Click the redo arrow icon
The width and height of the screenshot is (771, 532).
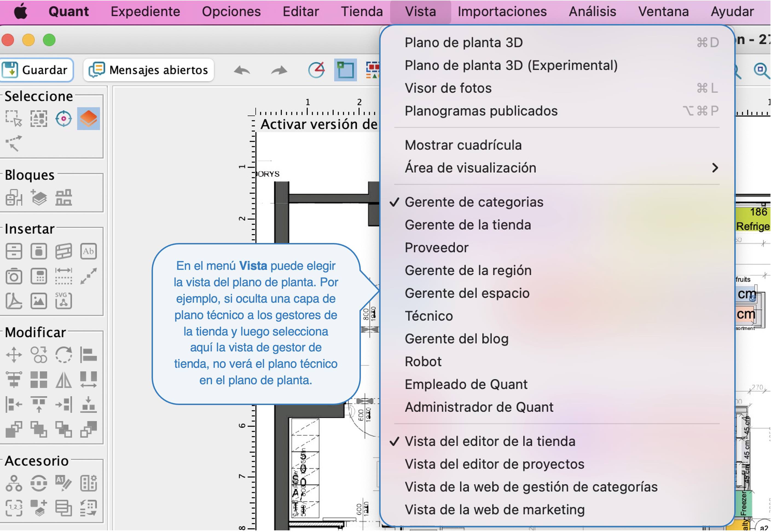[279, 70]
